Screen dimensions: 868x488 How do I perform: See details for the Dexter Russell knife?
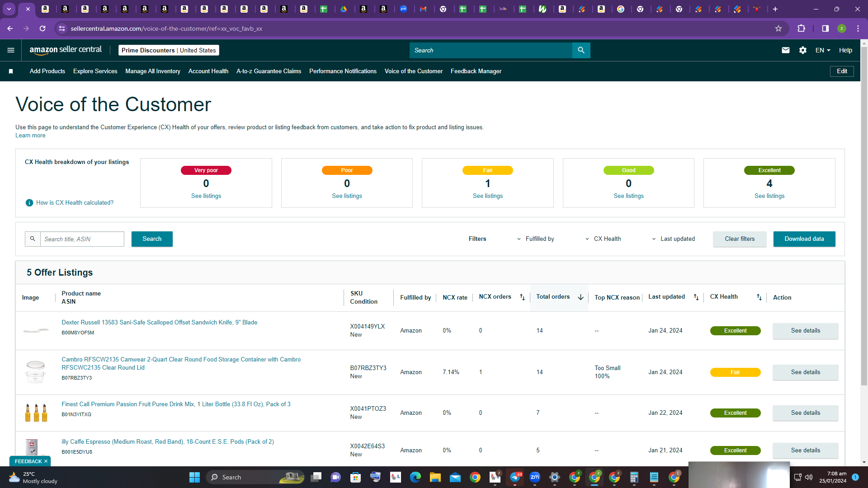tap(806, 331)
